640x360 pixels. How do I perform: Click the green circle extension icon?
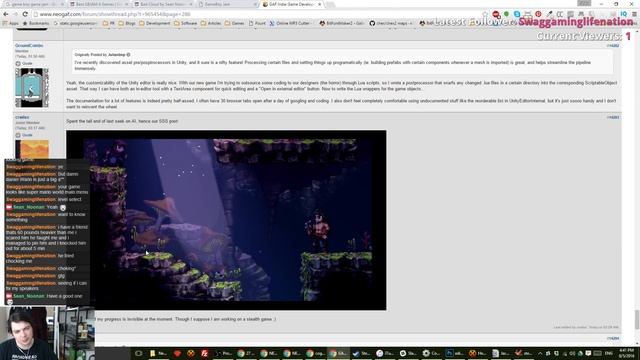click(x=507, y=14)
